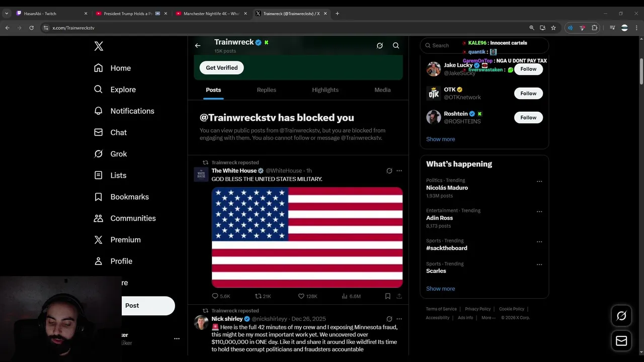This screenshot has width=644, height=362.
Task: Bookmark this page with the star icon
Action: pos(553,28)
